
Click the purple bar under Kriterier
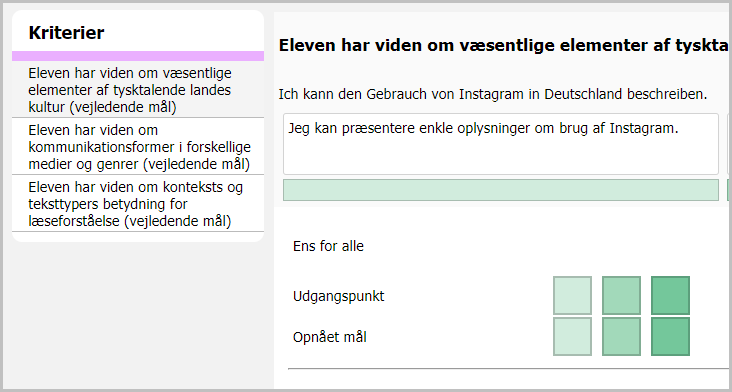138,56
